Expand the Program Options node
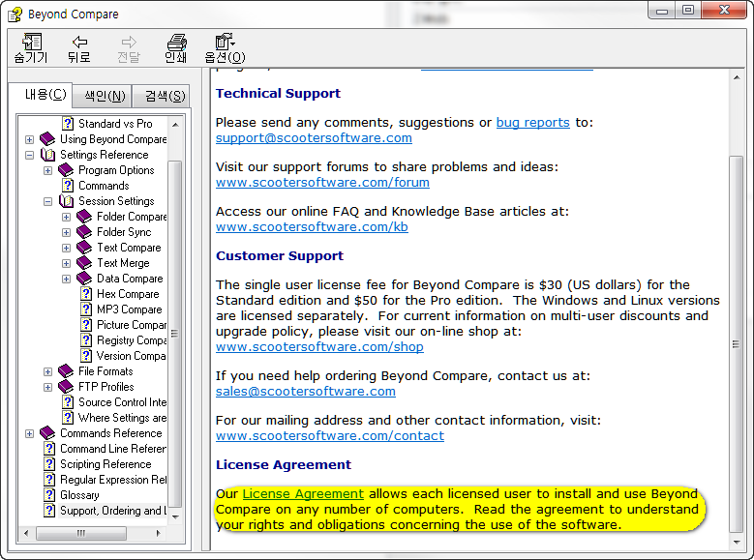 (47, 170)
